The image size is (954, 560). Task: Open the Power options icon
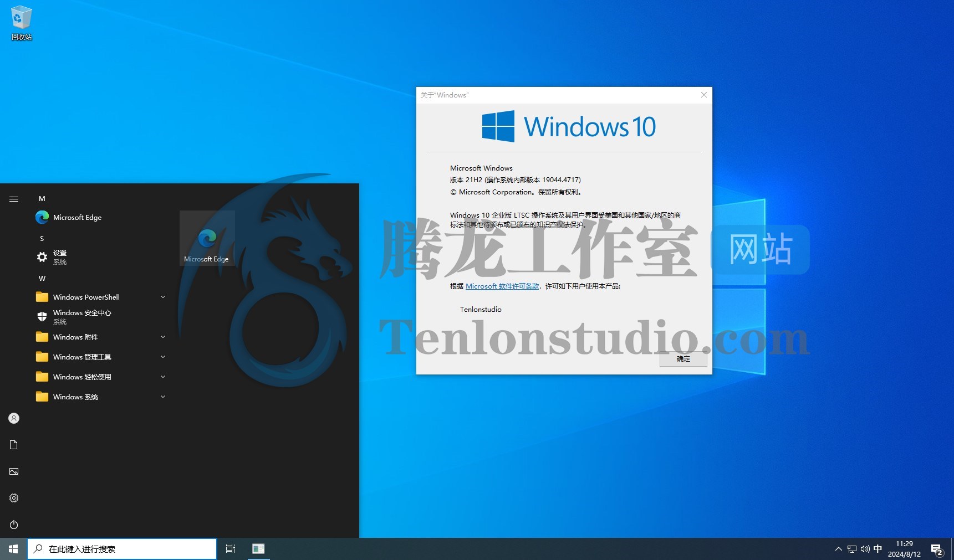[x=14, y=525]
